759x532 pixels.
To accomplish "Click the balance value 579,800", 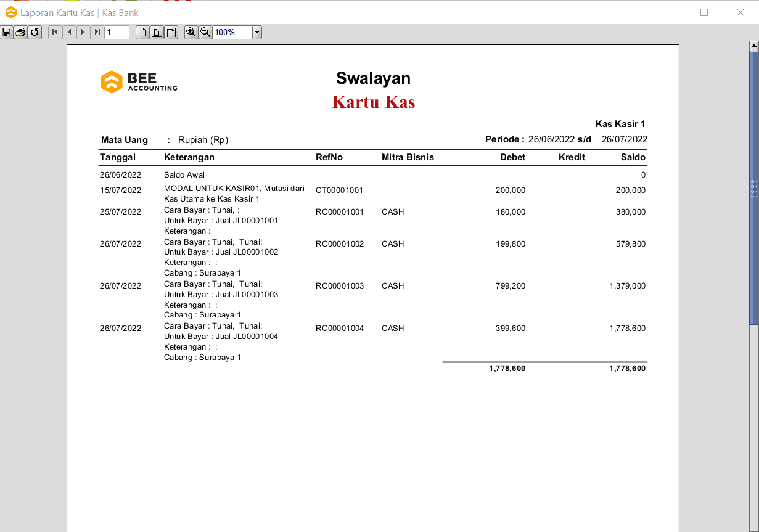I will click(x=631, y=244).
